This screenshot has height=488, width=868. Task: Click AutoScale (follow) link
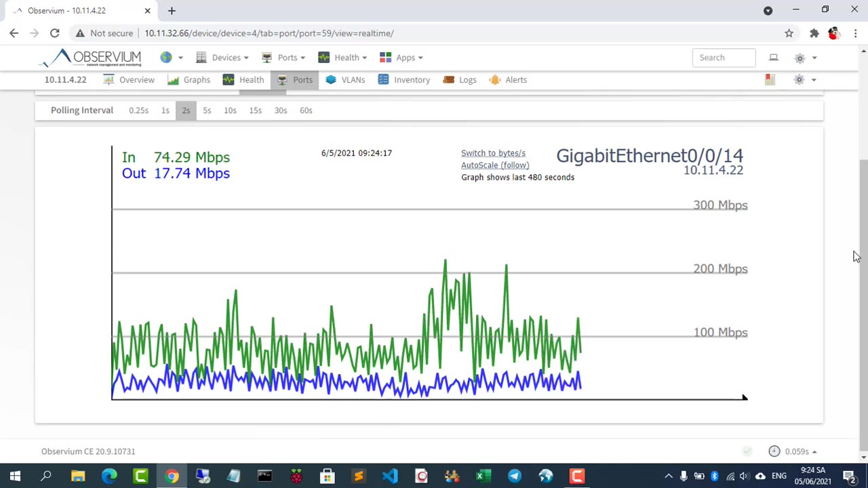pos(495,165)
